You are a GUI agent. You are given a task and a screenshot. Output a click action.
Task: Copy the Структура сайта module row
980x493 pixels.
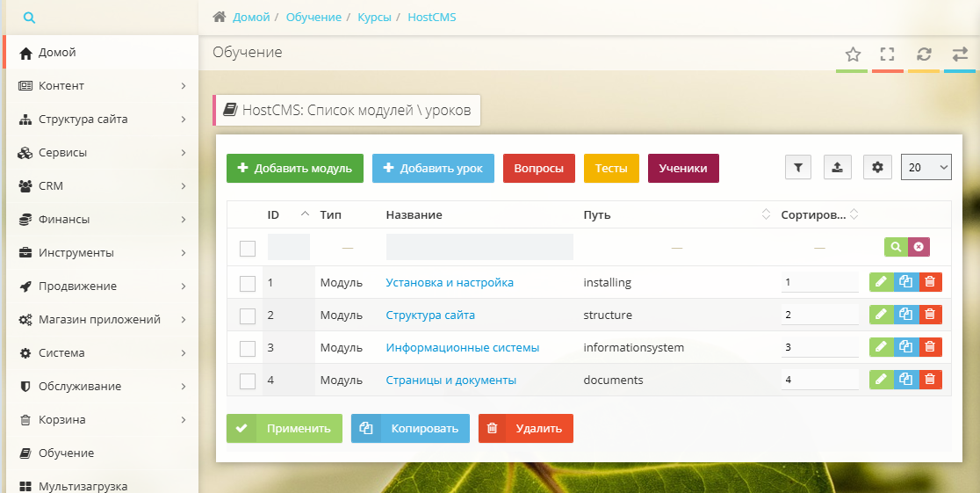pos(906,315)
